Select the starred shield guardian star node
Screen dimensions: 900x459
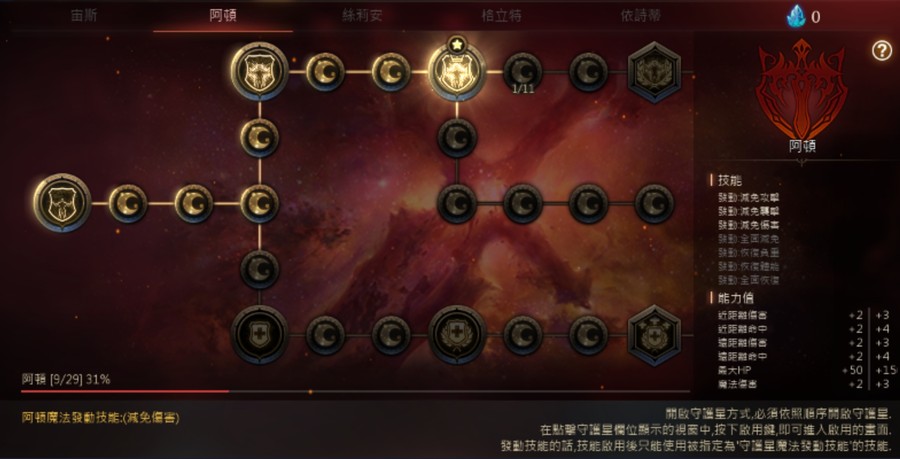457,72
